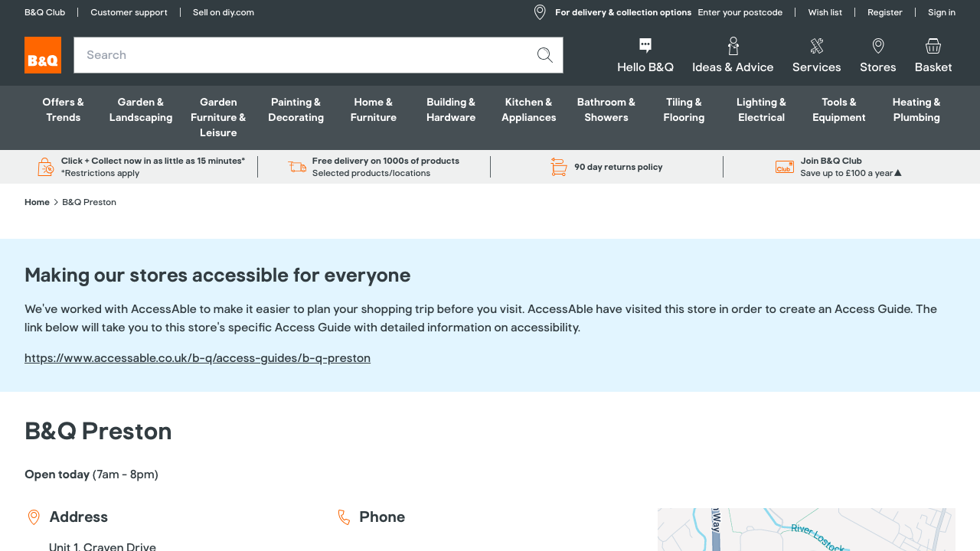
Task: Open Garden & Landscaping menu
Action: coord(141,109)
